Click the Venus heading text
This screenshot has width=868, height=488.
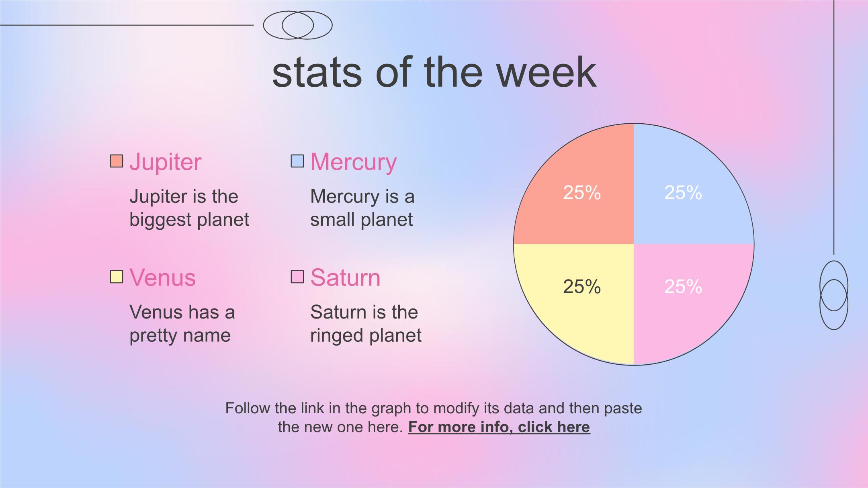(x=163, y=278)
